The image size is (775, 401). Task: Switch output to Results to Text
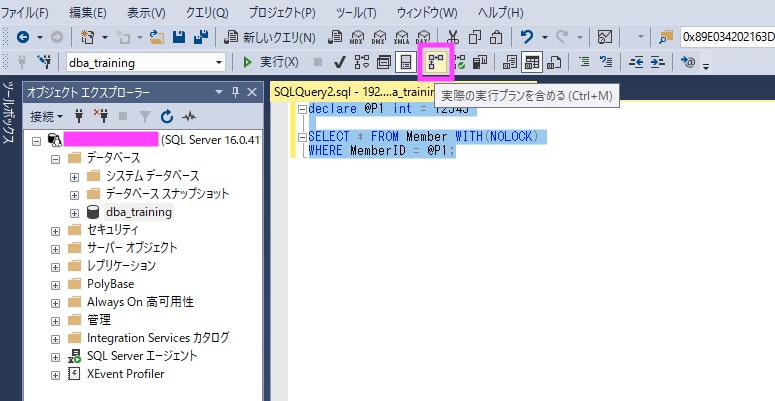pos(509,62)
